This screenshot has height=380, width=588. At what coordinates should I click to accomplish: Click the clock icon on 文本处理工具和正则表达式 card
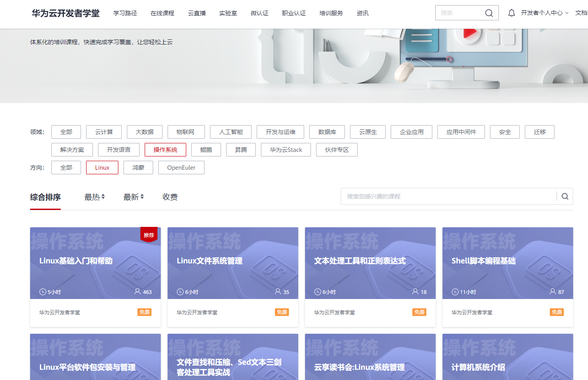tap(318, 292)
